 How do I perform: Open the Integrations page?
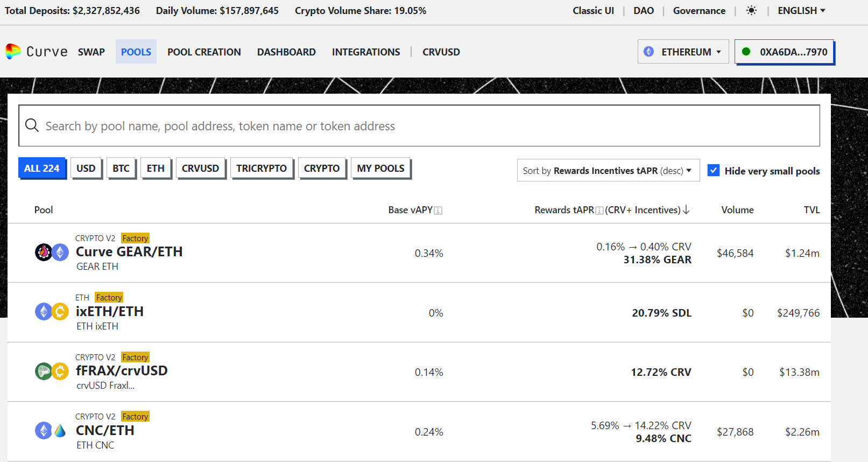point(366,52)
